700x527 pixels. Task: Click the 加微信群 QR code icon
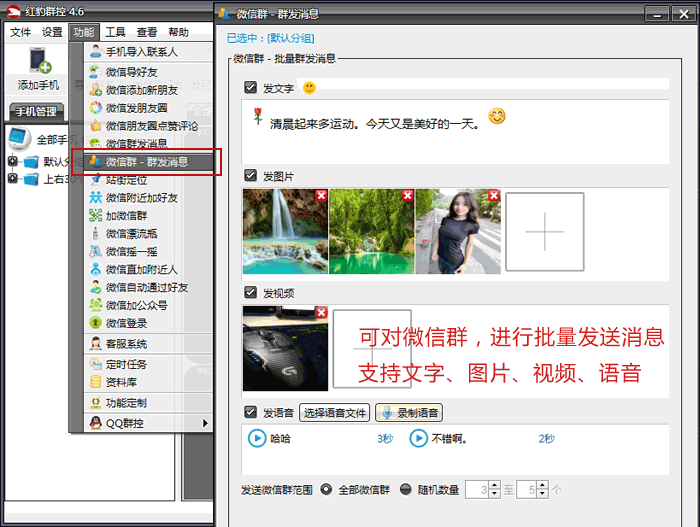[x=96, y=215]
